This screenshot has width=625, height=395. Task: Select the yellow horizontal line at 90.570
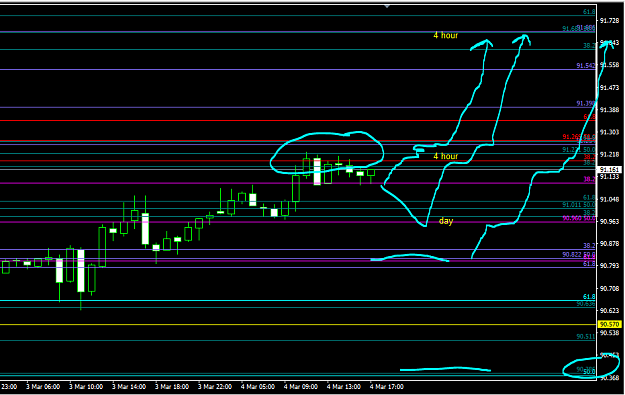pyautogui.click(x=298, y=324)
